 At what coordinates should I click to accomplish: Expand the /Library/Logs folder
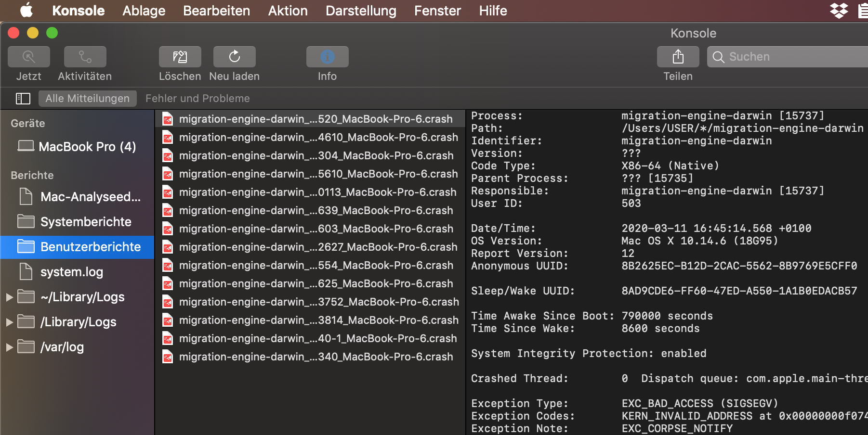click(9, 321)
